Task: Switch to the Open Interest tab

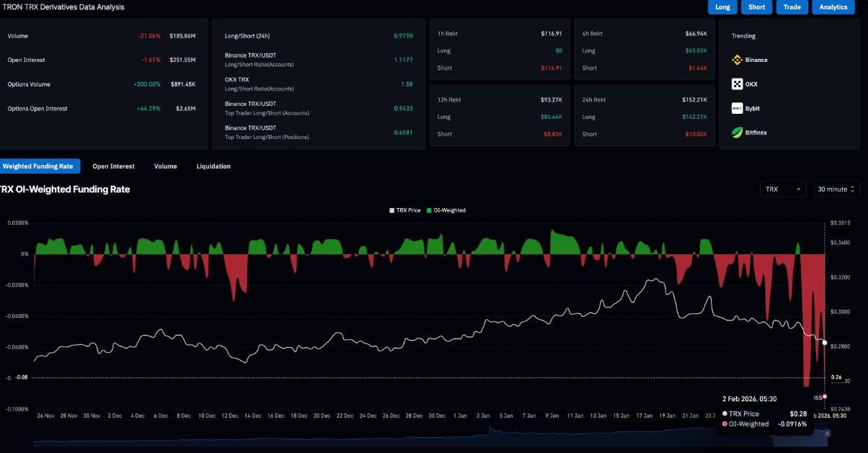Action: click(x=113, y=166)
